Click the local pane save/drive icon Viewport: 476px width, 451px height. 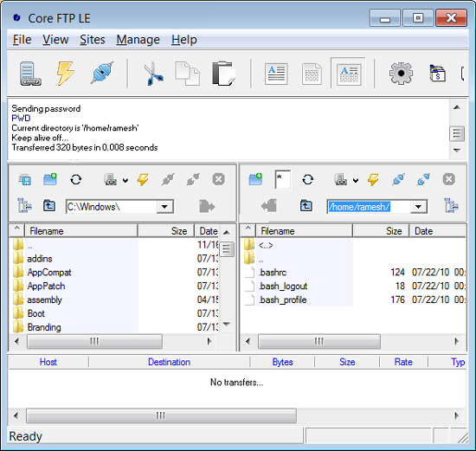pyautogui.click(x=25, y=179)
